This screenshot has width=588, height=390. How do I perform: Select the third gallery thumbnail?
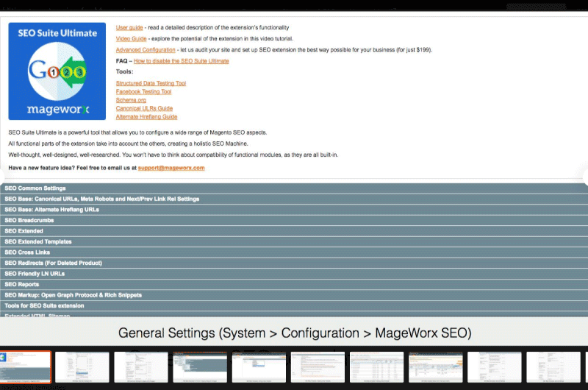pos(141,367)
